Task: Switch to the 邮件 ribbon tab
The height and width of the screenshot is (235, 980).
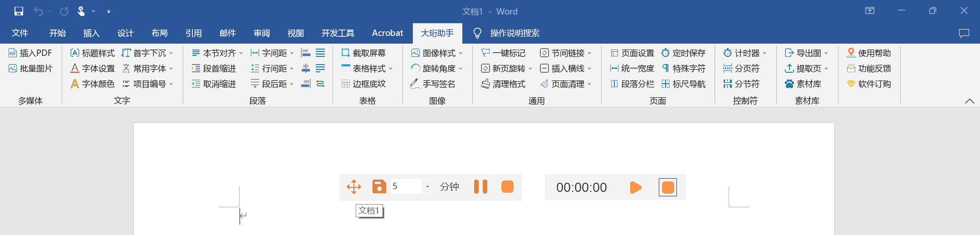Action: [228, 33]
